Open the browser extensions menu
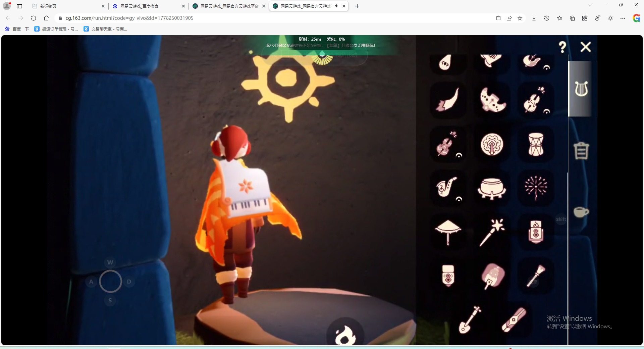Image resolution: width=644 pixels, height=349 pixels. tap(585, 18)
